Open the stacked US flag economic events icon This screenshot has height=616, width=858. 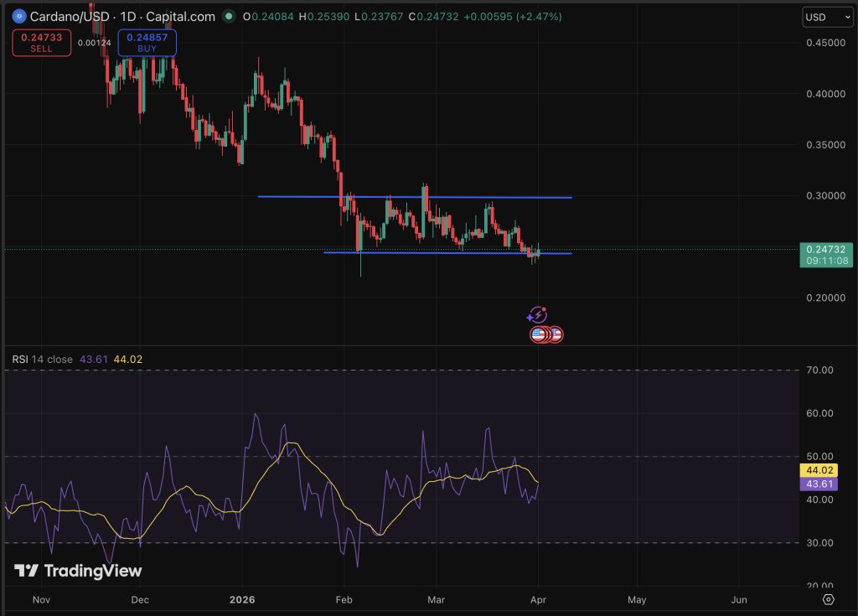pos(538,334)
